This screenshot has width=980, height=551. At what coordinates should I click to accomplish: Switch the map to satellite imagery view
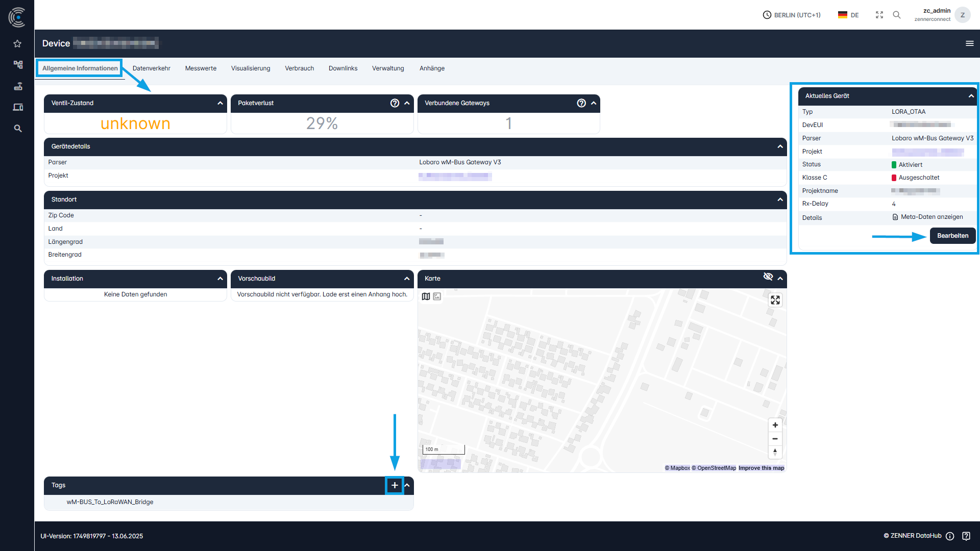click(x=437, y=296)
